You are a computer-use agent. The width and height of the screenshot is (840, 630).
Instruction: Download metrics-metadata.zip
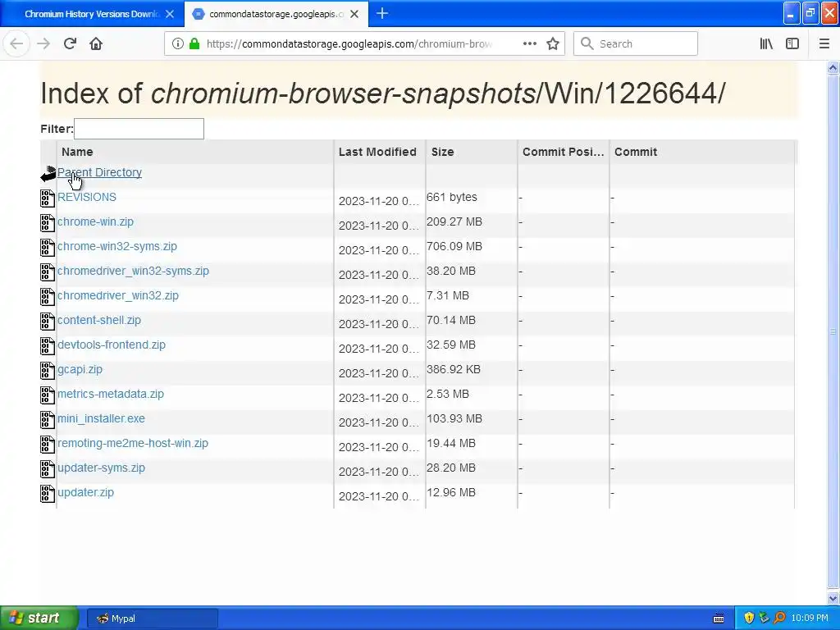111,395
